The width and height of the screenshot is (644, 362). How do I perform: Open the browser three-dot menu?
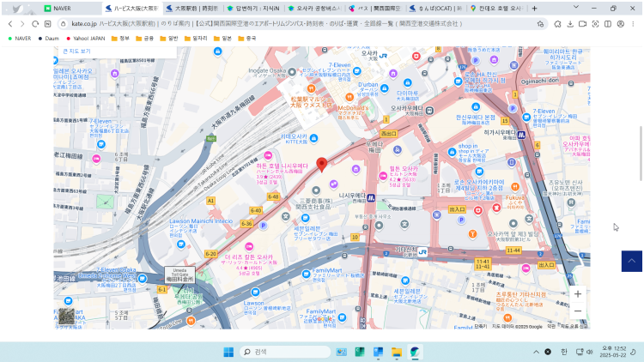pos(633,24)
